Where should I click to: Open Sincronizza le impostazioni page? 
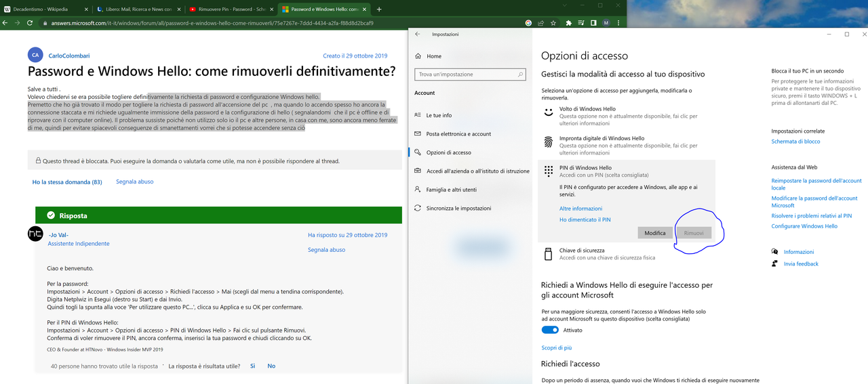click(458, 208)
